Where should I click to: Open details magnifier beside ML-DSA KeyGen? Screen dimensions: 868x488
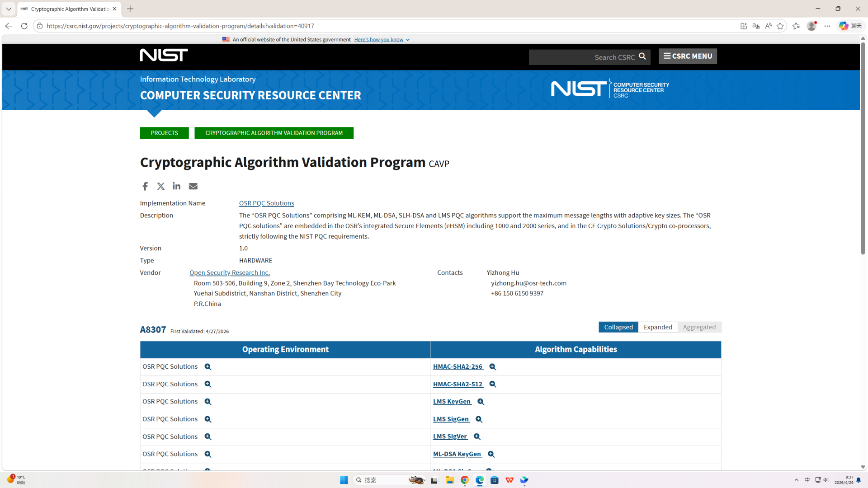(x=491, y=454)
